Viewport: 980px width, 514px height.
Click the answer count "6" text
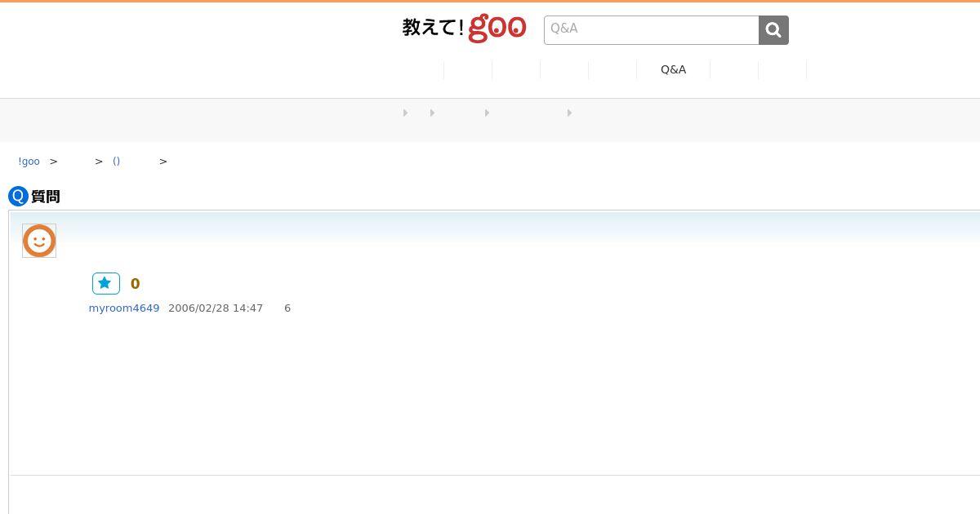pos(287,308)
